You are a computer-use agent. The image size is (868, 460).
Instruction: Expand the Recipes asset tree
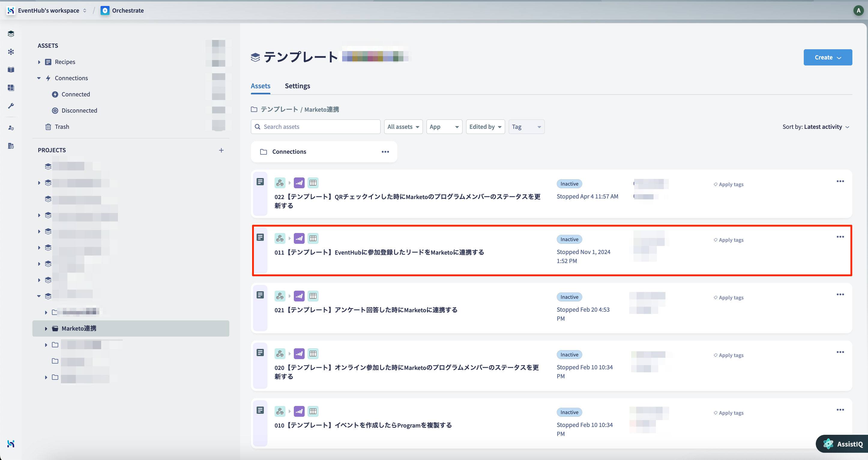[x=39, y=62]
